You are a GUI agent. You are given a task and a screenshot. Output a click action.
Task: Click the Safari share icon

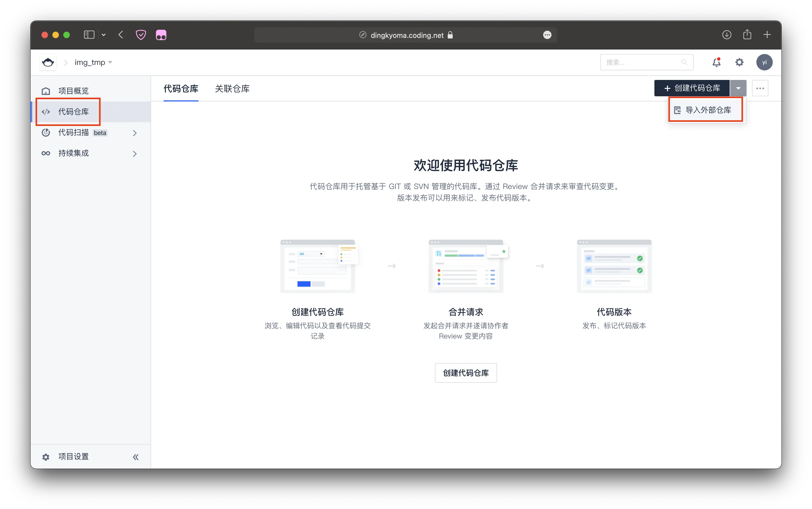747,35
